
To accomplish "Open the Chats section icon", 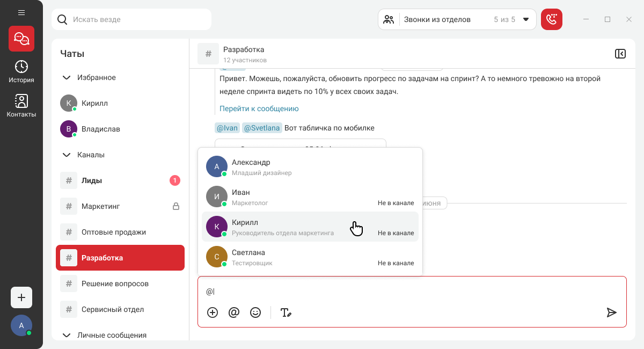I will 21,39.
